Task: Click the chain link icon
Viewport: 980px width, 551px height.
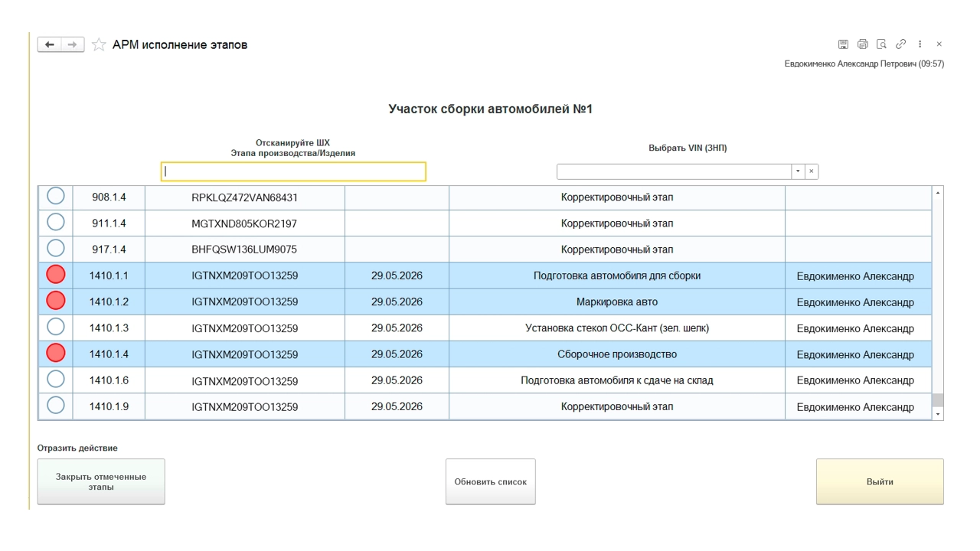Action: [901, 44]
